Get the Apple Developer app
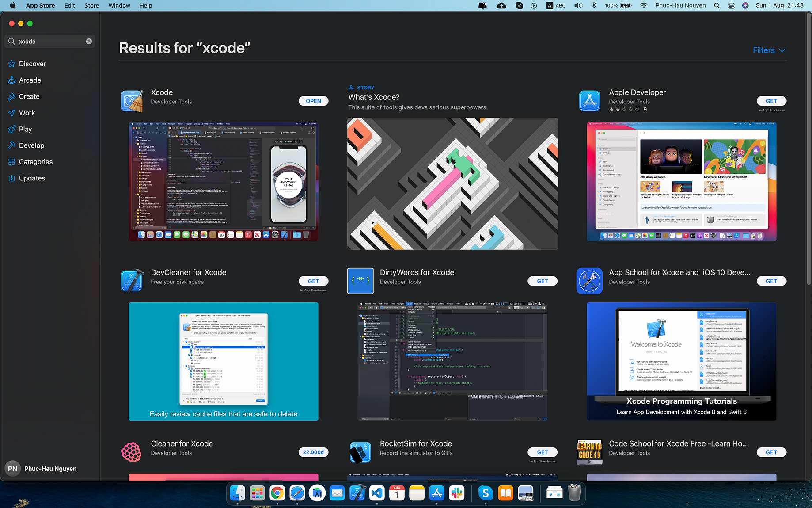The height and width of the screenshot is (508, 812). tap(771, 101)
